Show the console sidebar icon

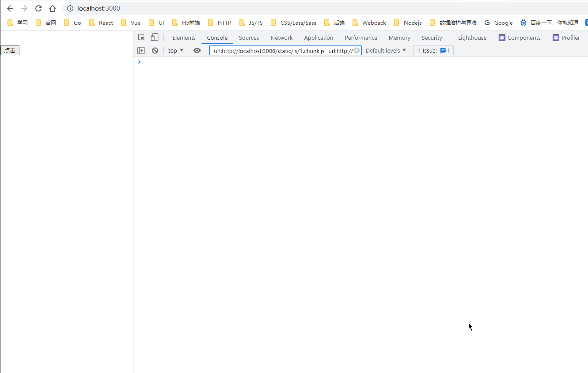pos(141,50)
